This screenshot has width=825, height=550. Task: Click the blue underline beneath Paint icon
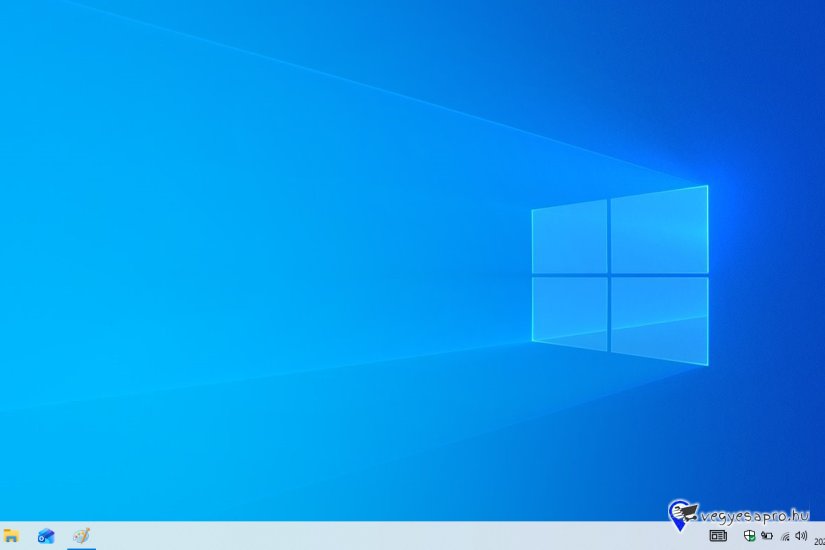(81, 548)
